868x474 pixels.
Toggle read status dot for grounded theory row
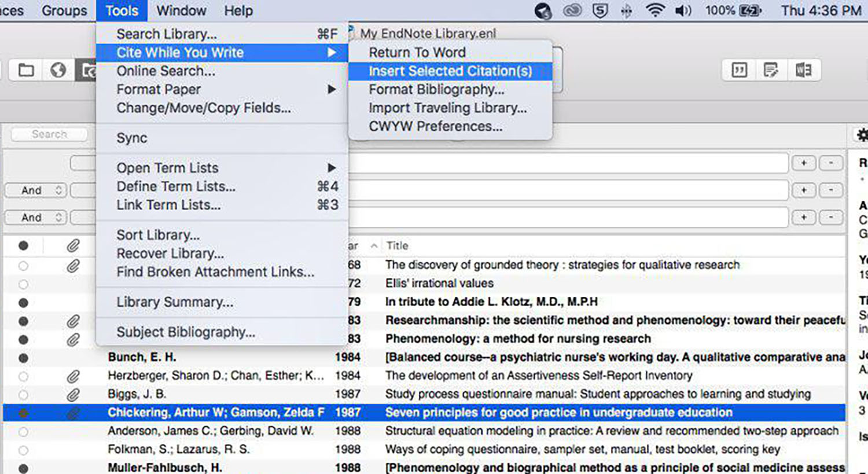coord(23,266)
